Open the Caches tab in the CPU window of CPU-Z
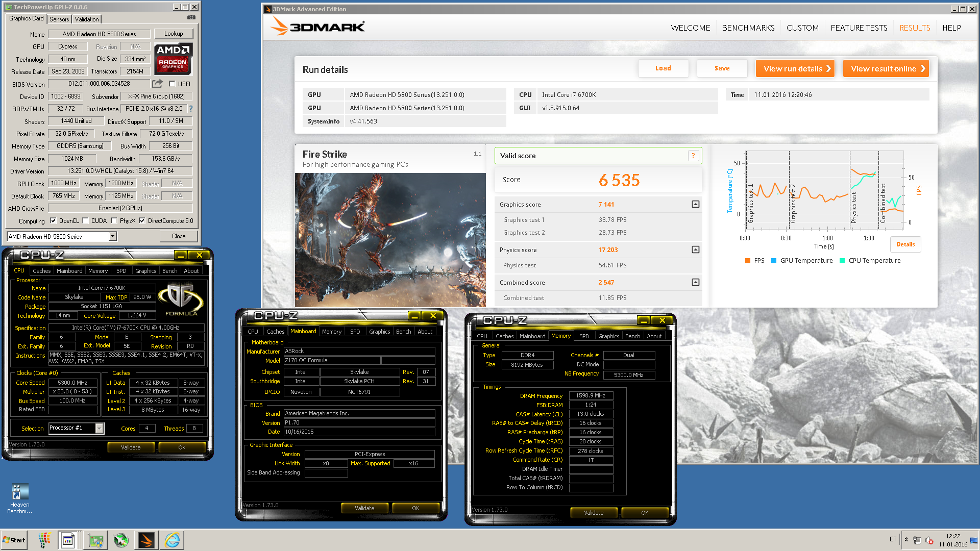Screen dimensions: 980x551 tap(42, 271)
